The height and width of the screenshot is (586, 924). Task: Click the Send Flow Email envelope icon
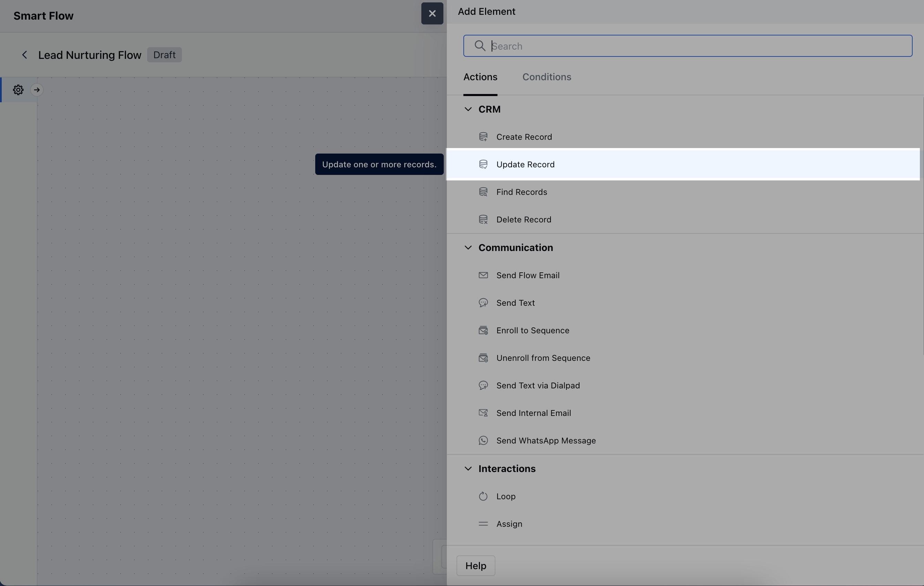point(483,275)
